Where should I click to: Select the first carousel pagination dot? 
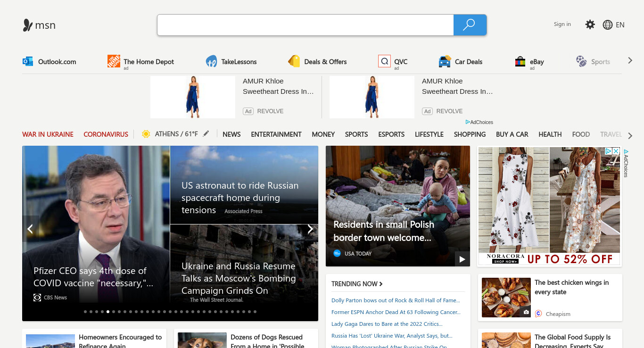click(85, 312)
